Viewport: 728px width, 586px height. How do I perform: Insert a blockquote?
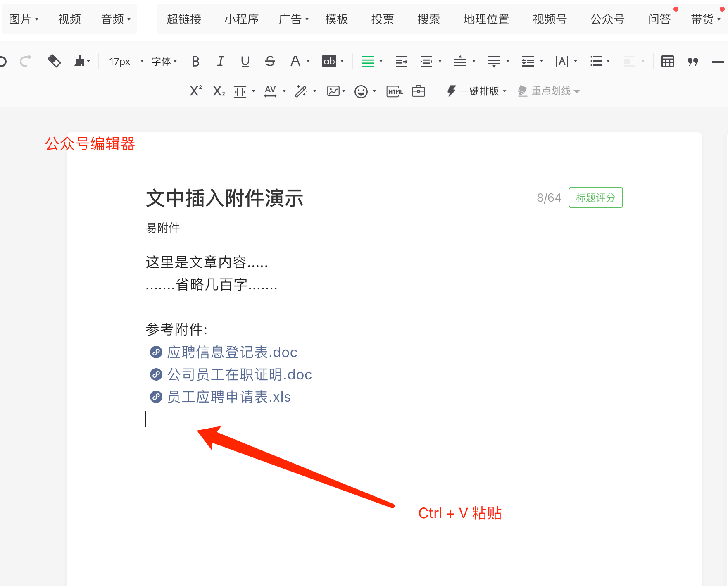692,62
